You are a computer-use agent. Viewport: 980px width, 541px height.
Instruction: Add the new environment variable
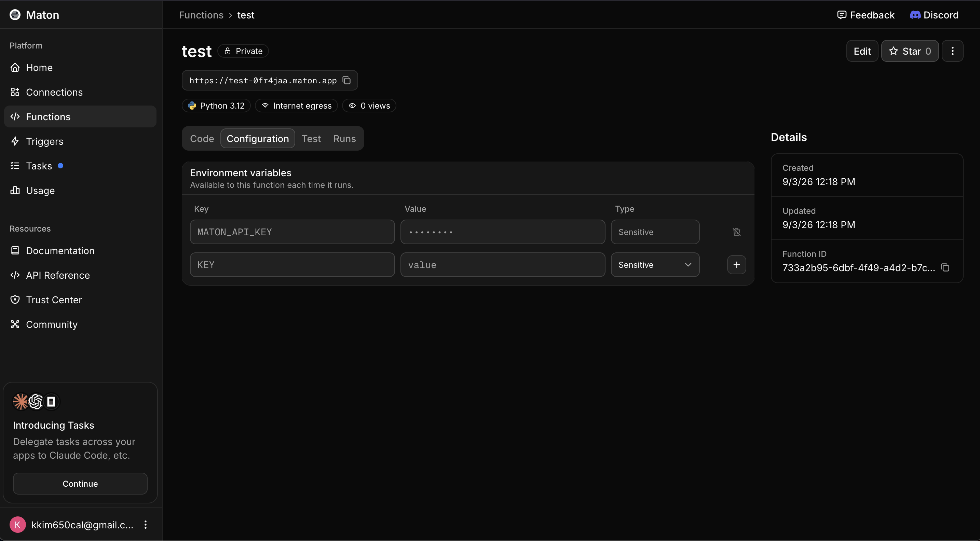pyautogui.click(x=736, y=265)
